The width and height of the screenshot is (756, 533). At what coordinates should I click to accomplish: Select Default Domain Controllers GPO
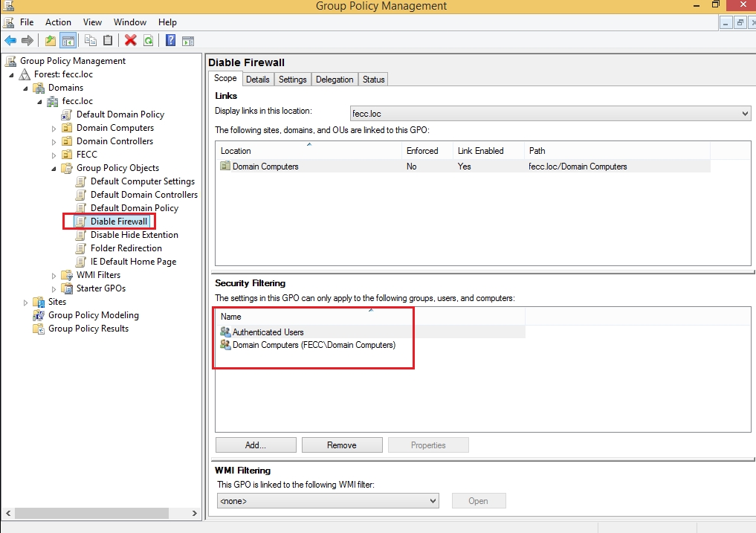143,195
